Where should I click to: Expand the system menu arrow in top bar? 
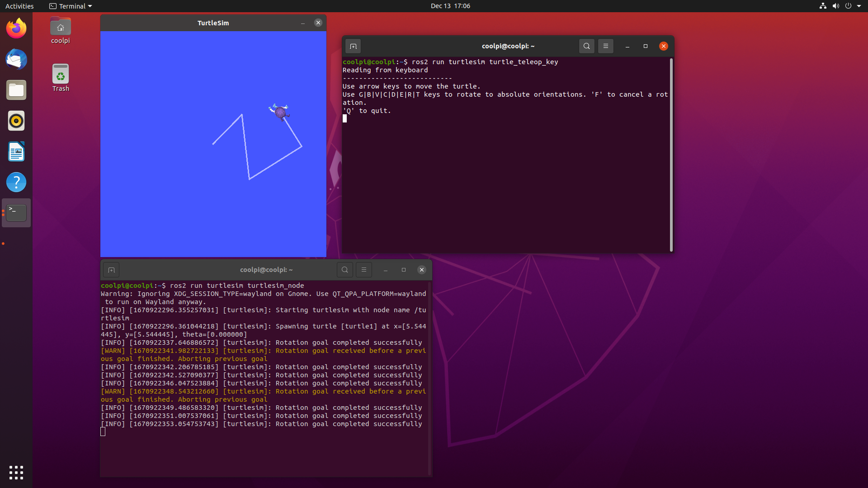(859, 6)
